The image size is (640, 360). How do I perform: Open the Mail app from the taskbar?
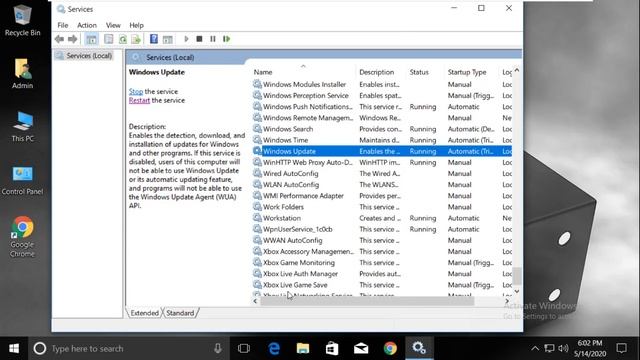pyautogui.click(x=361, y=348)
